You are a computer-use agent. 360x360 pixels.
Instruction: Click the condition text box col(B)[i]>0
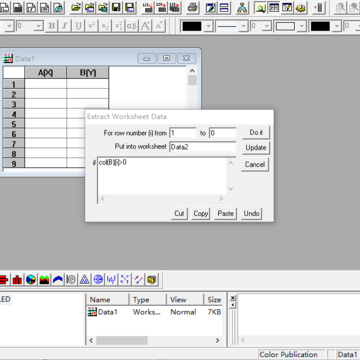162,176
